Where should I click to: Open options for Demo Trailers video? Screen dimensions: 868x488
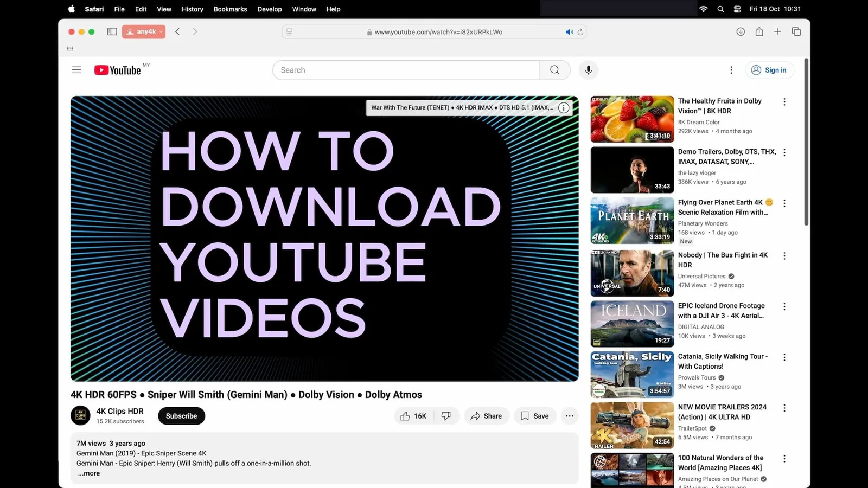pyautogui.click(x=784, y=153)
